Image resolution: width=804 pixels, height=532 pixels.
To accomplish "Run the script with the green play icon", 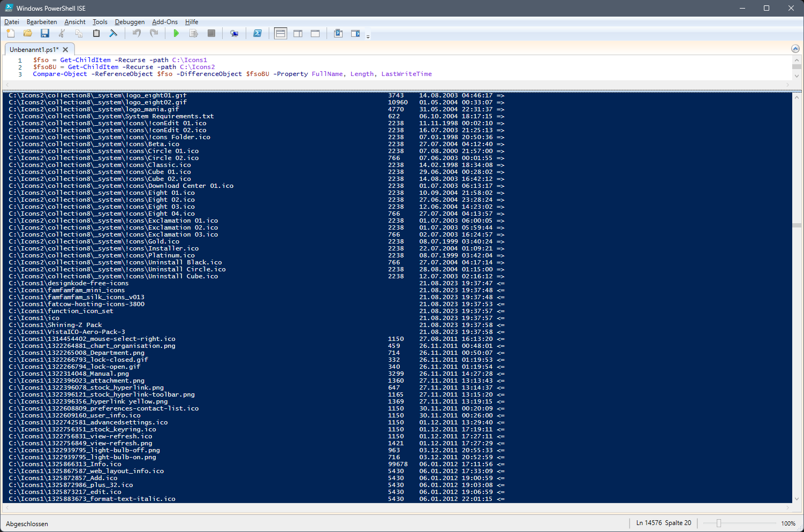I will coord(176,33).
